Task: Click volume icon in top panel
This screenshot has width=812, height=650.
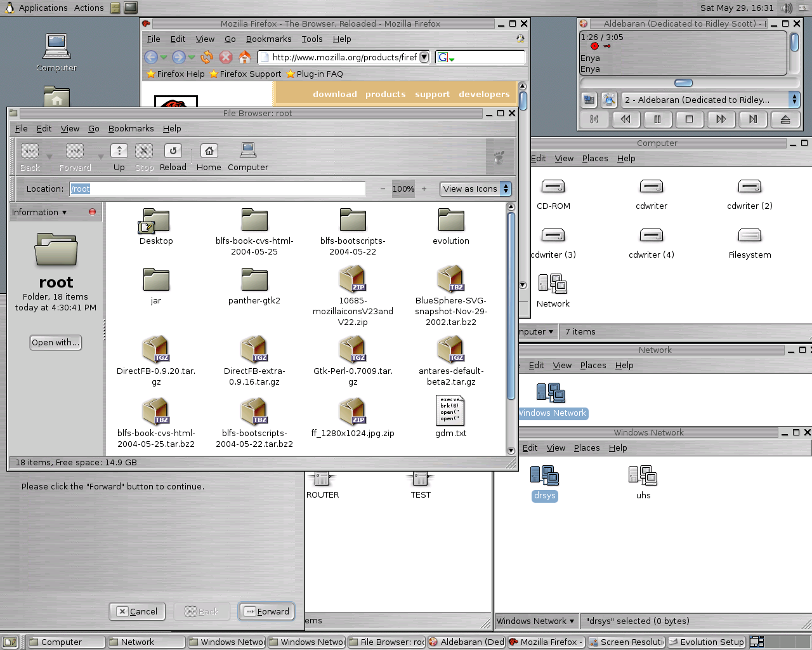Action: (x=787, y=8)
